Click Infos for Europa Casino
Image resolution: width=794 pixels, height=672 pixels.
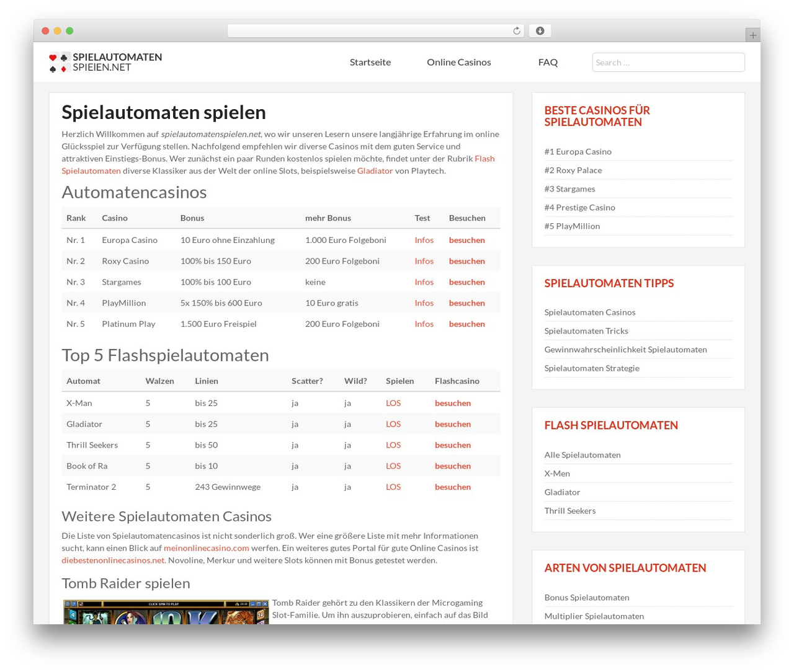coord(424,240)
